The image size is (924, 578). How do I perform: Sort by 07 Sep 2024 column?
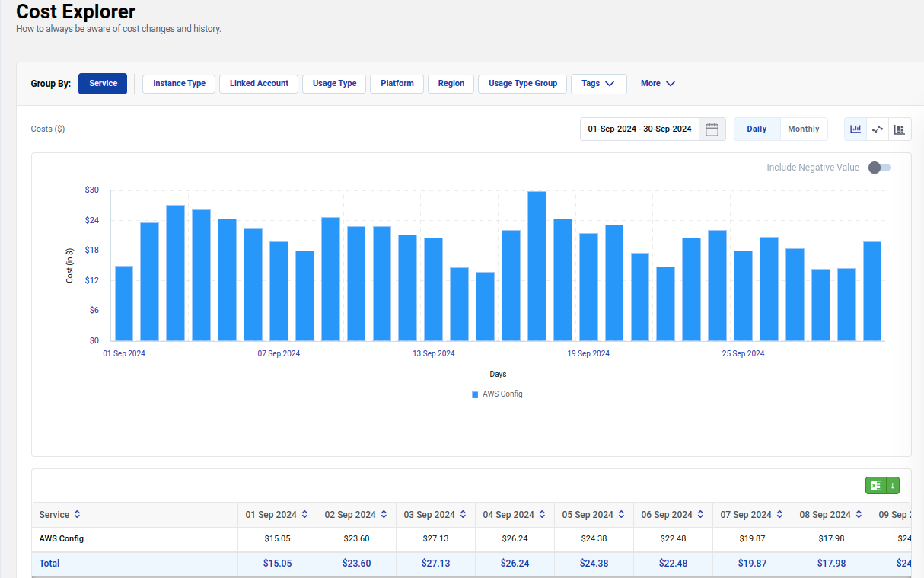tap(779, 515)
